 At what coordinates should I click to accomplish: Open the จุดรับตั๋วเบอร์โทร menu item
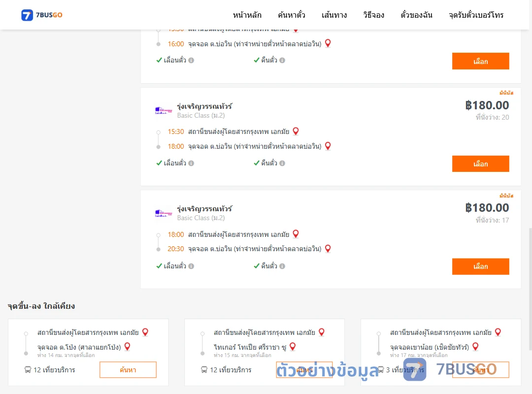click(x=476, y=15)
